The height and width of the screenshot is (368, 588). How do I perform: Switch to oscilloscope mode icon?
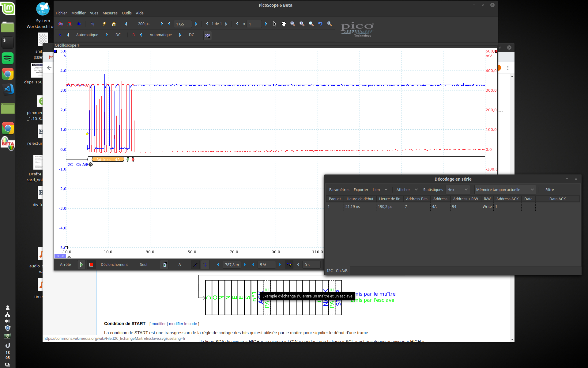[61, 24]
